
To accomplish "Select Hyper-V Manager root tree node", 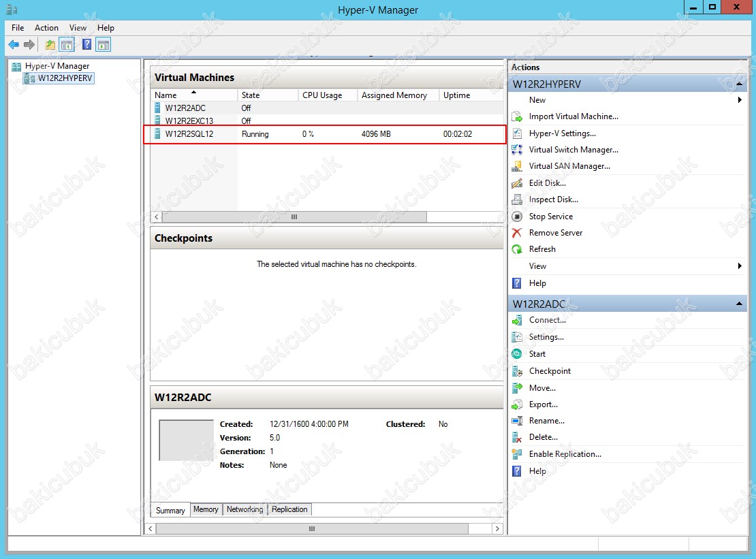I will [57, 66].
